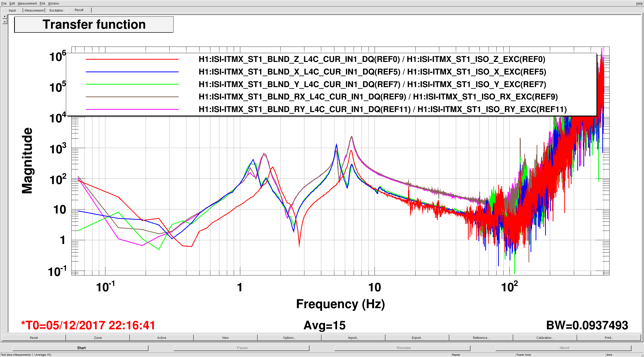644x357 pixels.
Task: Click the ISO_Z_EXC(REF0) legend label
Action: [476, 59]
